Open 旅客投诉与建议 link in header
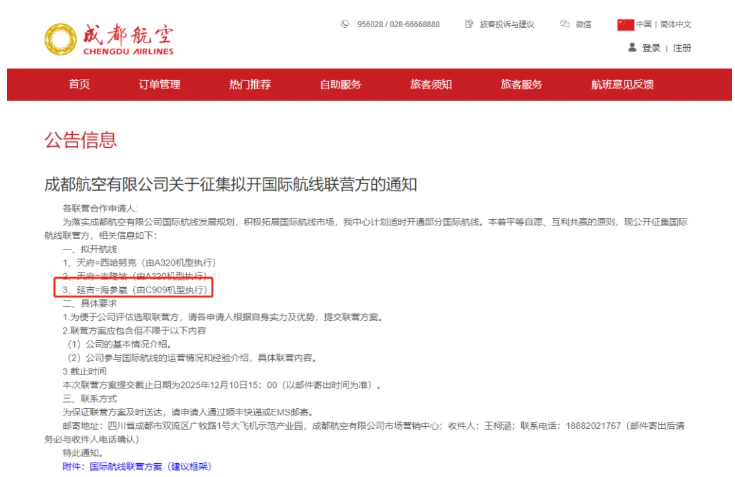This screenshot has width=735, height=477. (x=507, y=24)
